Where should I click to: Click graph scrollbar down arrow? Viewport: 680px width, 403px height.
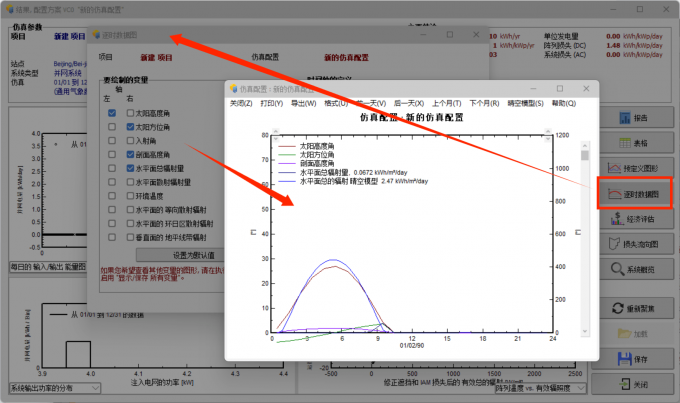tap(585, 331)
